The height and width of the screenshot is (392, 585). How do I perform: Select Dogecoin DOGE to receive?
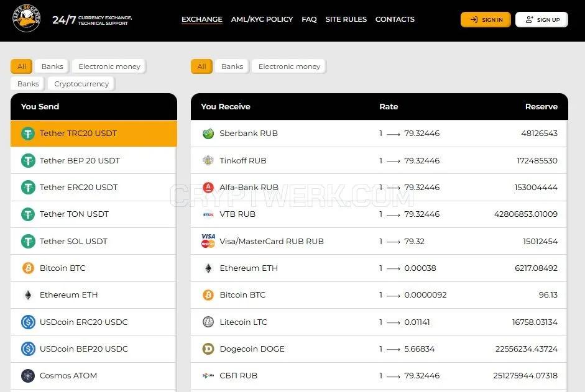point(379,349)
